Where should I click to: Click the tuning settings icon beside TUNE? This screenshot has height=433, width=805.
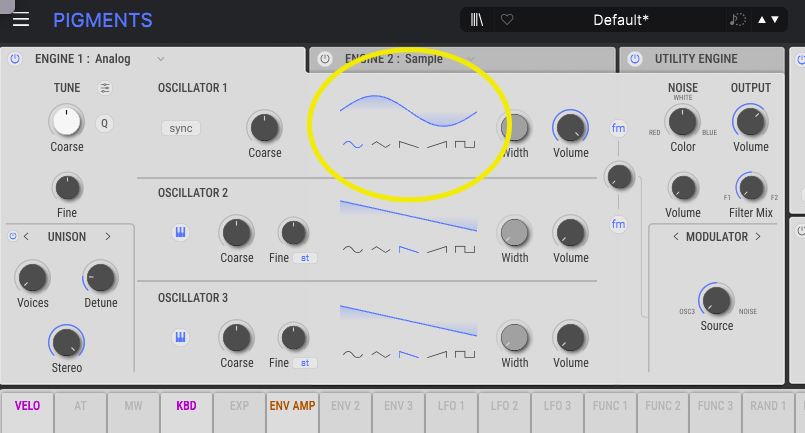tap(106, 88)
